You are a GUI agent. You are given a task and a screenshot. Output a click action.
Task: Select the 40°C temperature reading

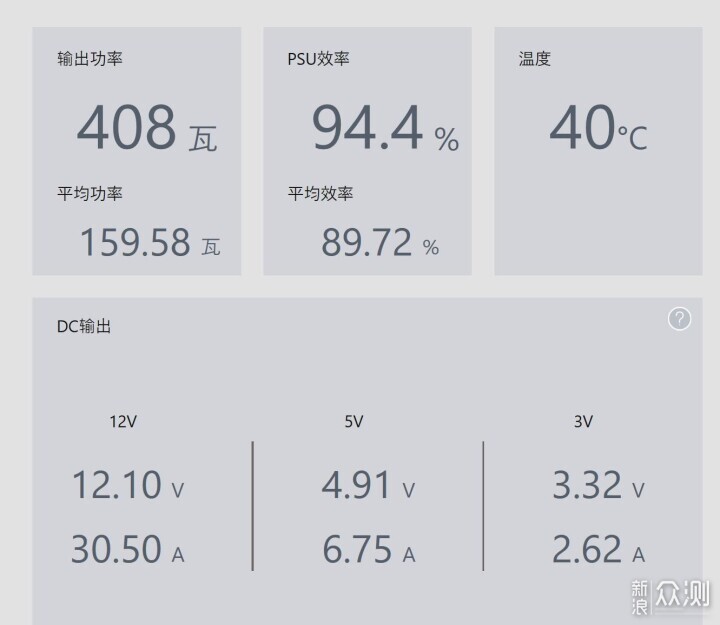(x=599, y=128)
